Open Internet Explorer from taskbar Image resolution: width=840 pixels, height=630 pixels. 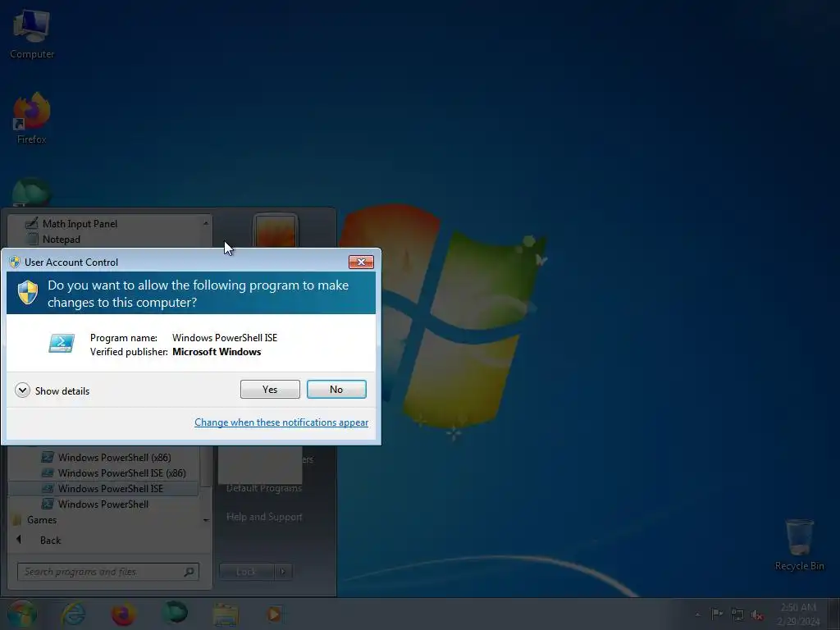(x=73, y=614)
